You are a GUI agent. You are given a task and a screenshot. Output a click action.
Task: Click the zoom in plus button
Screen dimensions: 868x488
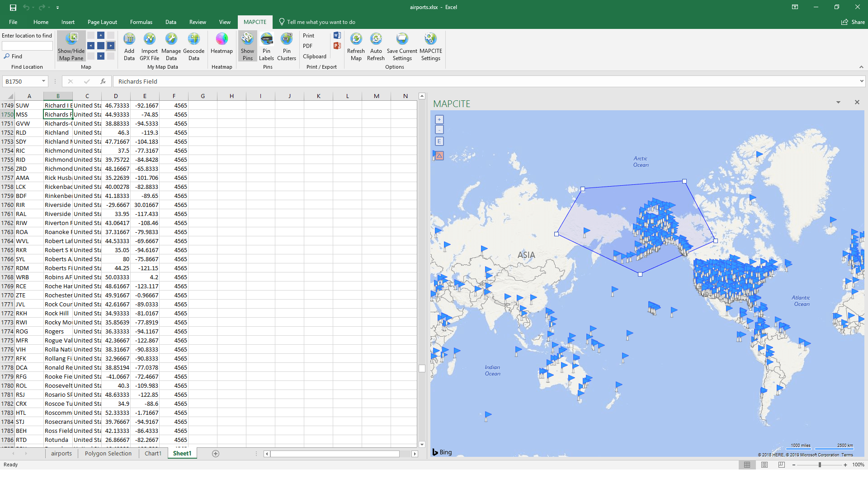tap(845, 465)
